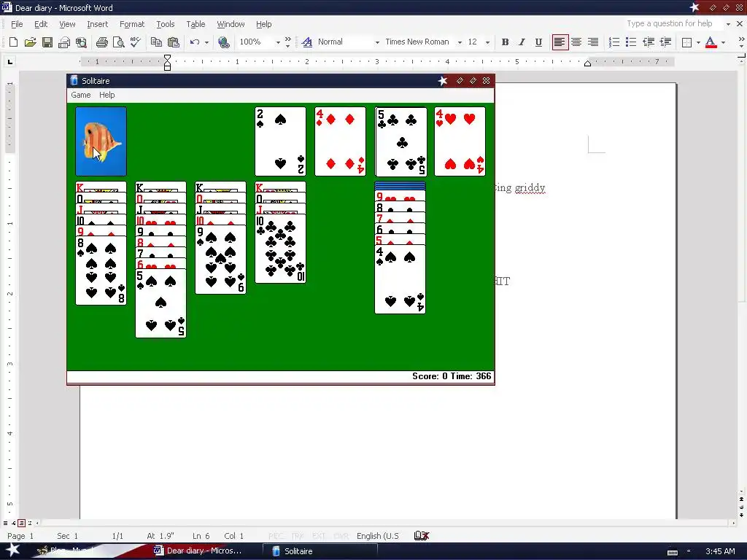Image resolution: width=747 pixels, height=560 pixels.
Task: Apply font color with the red A
Action: point(711,42)
